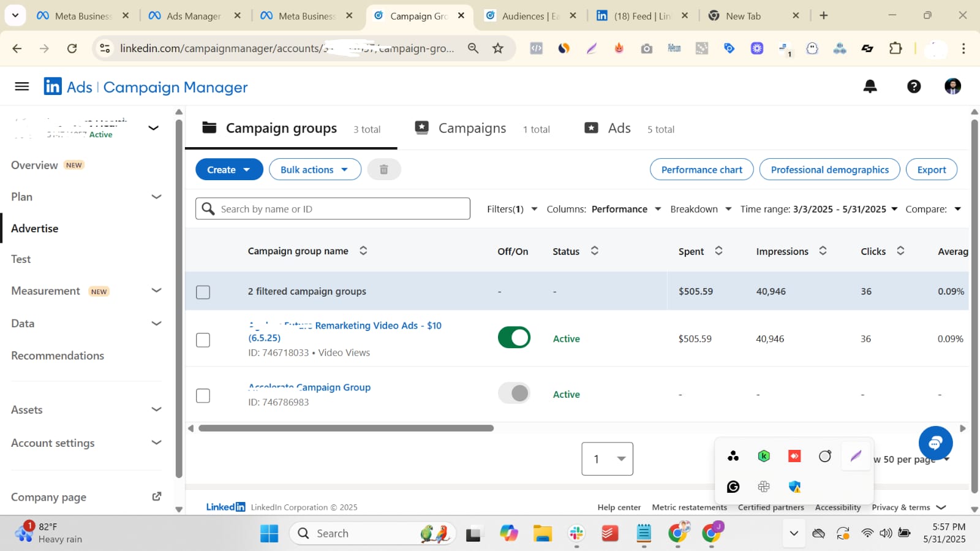Open the help question mark icon
The height and width of the screenshot is (551, 980).
click(914, 86)
